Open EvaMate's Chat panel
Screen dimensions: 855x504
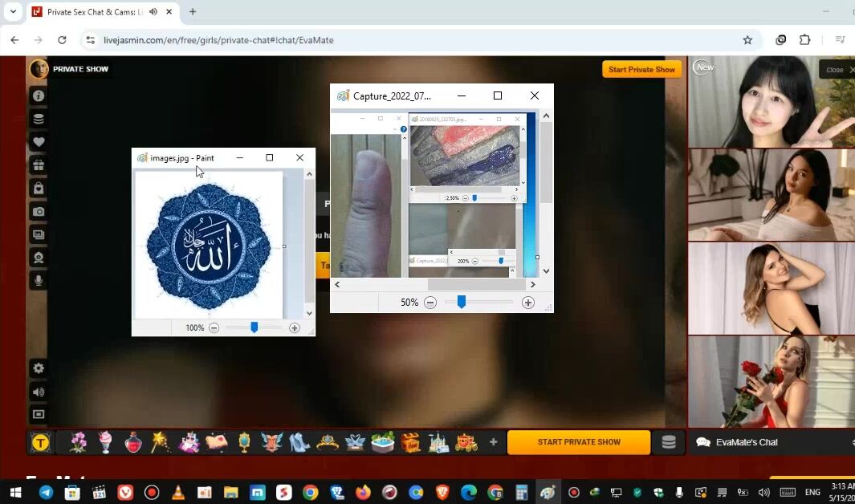[x=746, y=442]
